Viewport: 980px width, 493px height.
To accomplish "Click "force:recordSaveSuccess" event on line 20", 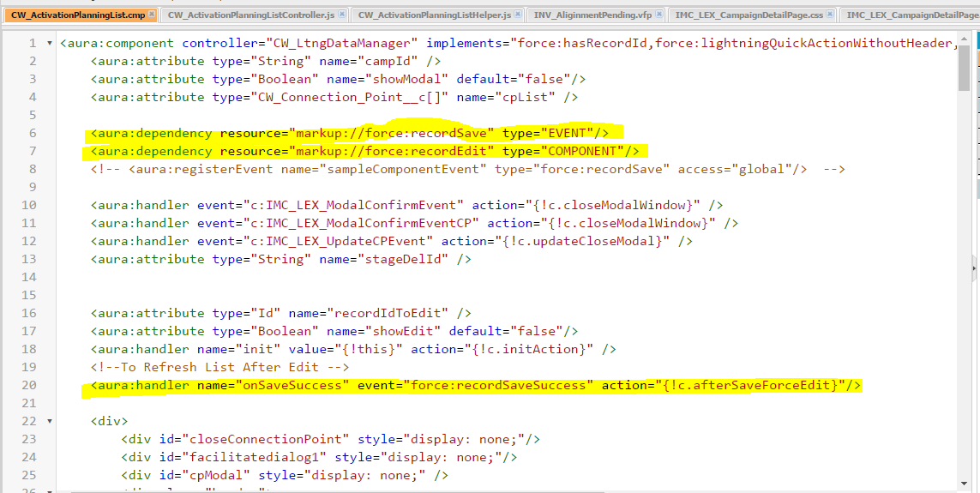I will point(498,386).
